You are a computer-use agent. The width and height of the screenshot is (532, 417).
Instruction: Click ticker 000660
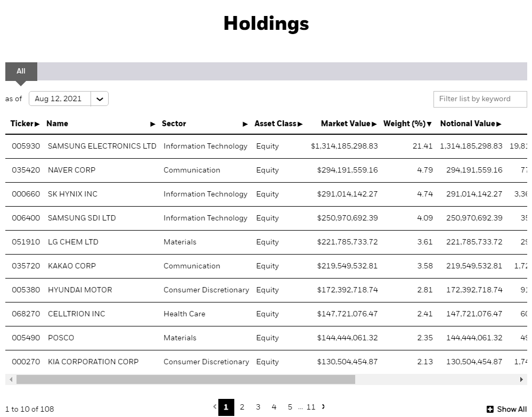click(26, 194)
